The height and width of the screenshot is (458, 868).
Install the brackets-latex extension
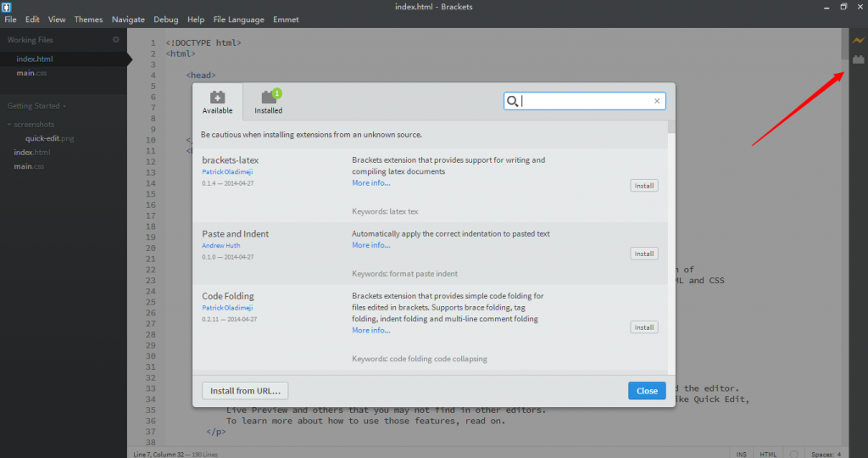[x=644, y=186]
